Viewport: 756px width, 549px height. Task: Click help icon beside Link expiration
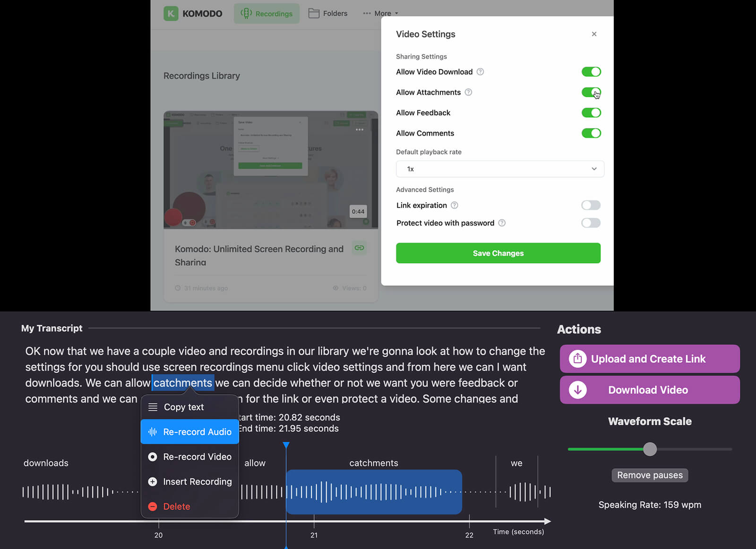tap(455, 205)
